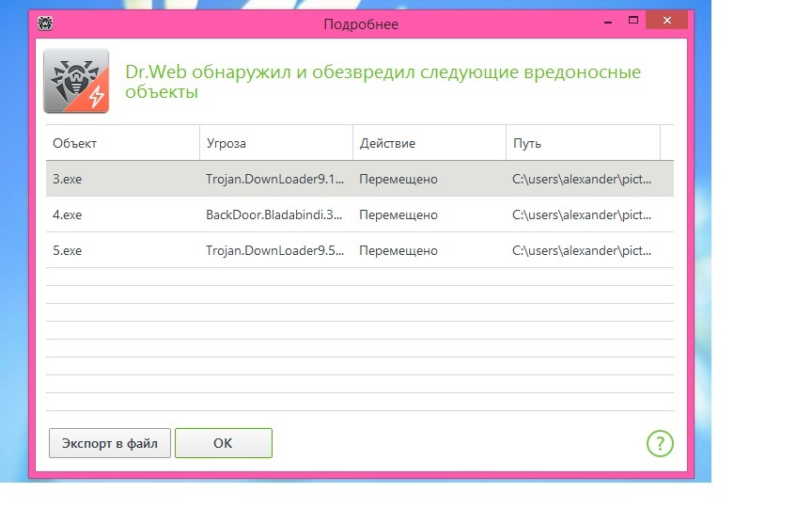Select the 4.exe row
This screenshot has width=812, height=508.
click(360, 214)
